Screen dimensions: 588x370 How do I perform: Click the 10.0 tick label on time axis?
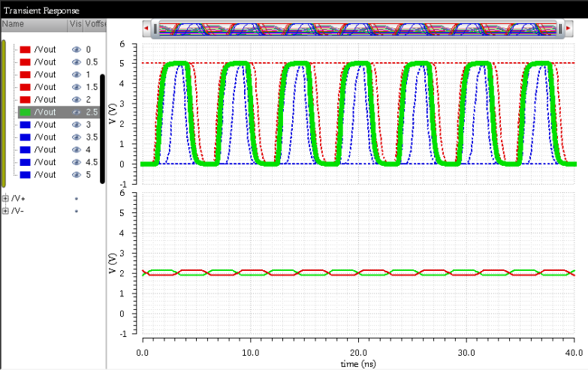click(x=250, y=353)
